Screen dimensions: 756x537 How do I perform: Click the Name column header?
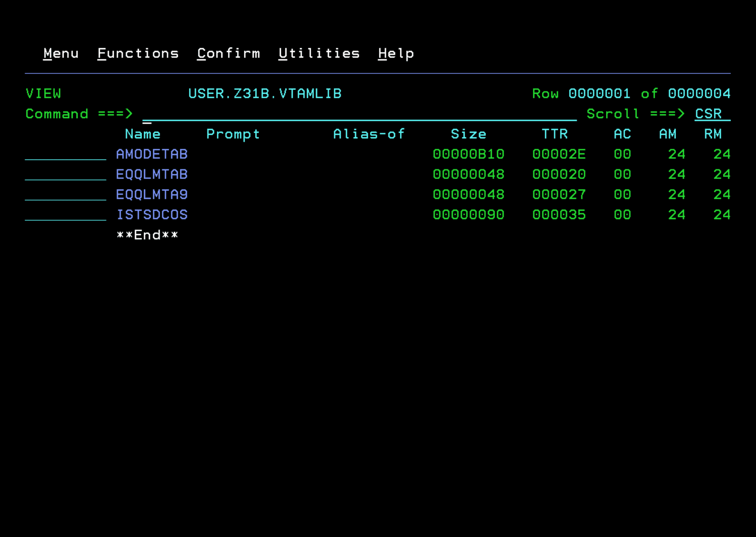click(x=142, y=134)
